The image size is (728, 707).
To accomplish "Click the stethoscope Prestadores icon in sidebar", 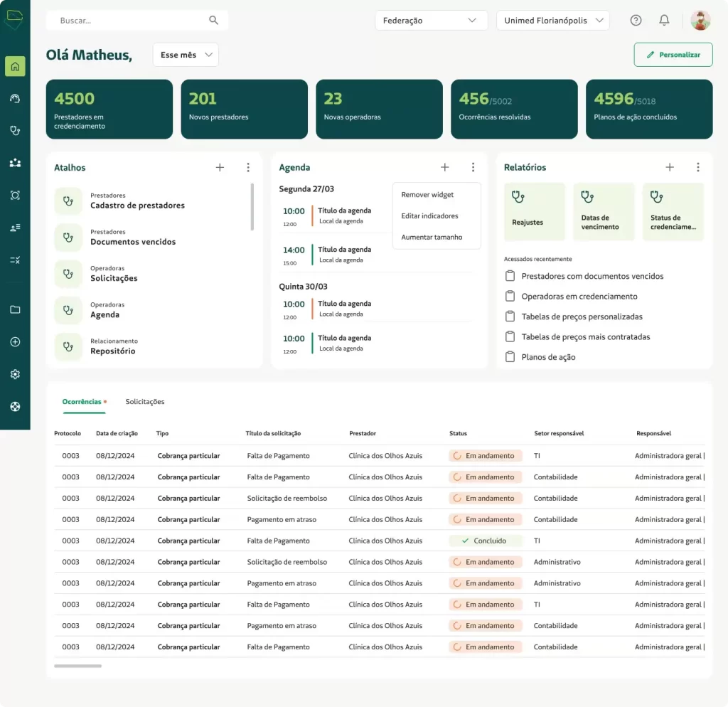I will coord(14,130).
